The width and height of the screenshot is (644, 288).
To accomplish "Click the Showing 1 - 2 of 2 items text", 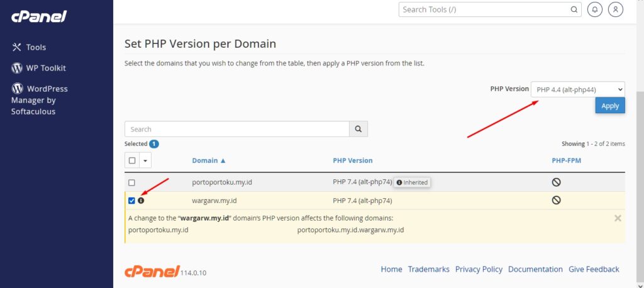I will [594, 144].
